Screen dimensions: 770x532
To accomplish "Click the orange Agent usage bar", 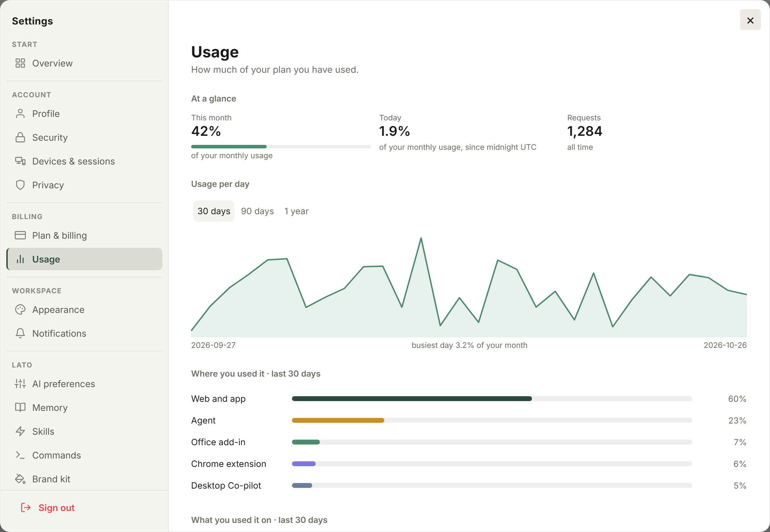I will pos(338,420).
